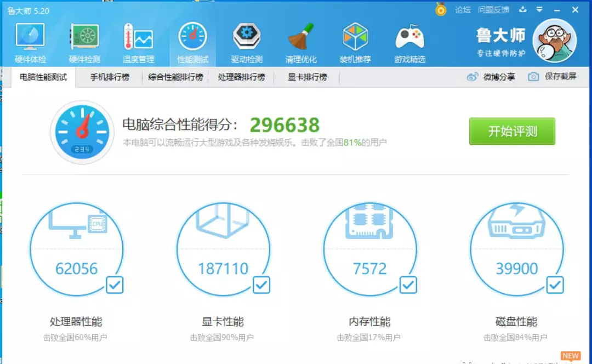This screenshot has width=592, height=364.
Task: Switch to 综合性能排行榜 tab
Action: pyautogui.click(x=175, y=77)
